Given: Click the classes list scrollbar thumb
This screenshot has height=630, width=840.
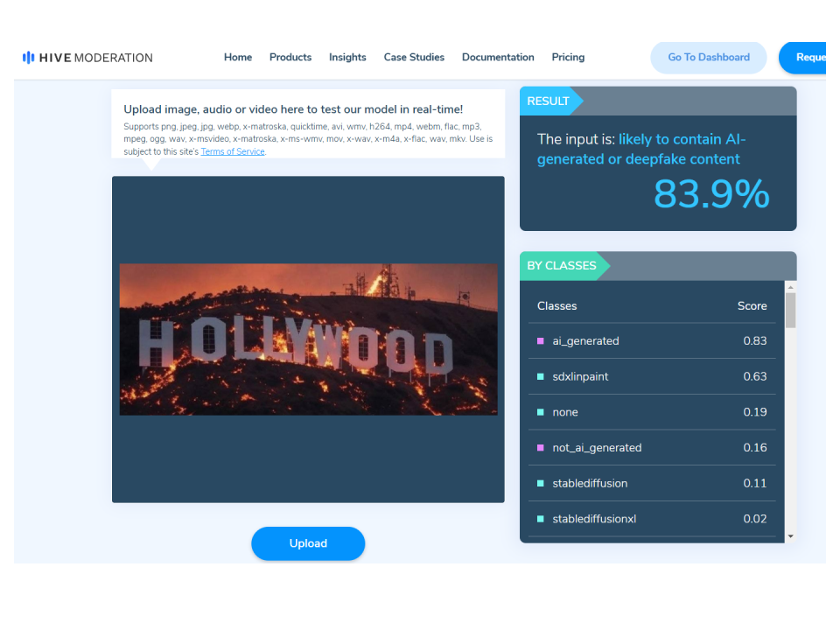Looking at the screenshot, I should (791, 310).
